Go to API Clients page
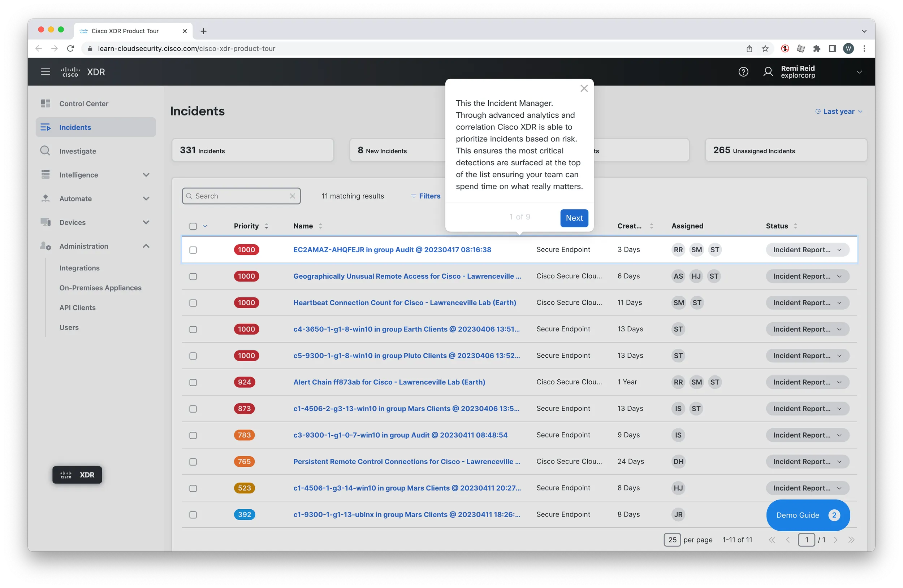Viewport: 903px width, 588px height. (77, 308)
